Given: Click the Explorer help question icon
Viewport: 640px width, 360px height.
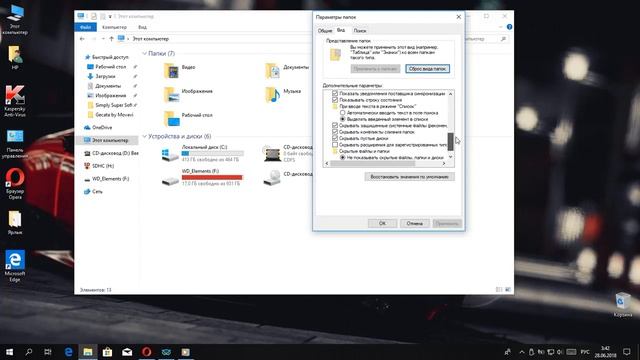Looking at the screenshot, I should pyautogui.click(x=509, y=27).
